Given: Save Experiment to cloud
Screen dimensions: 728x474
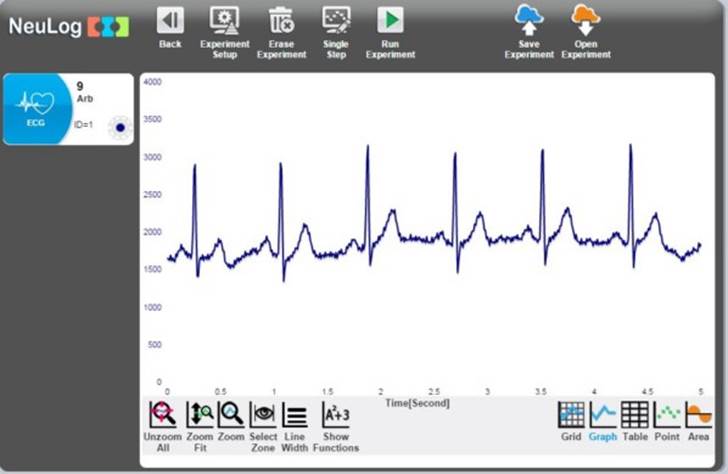Looking at the screenshot, I should tap(529, 20).
